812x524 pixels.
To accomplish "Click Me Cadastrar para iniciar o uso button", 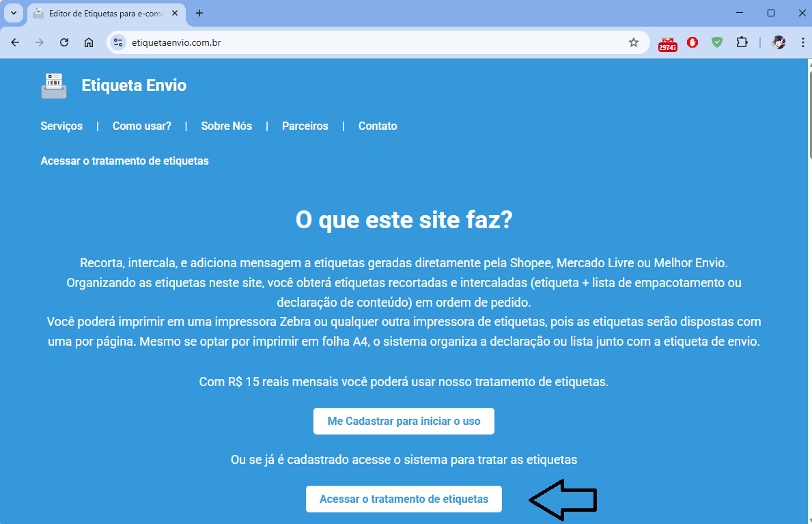I will 404,422.
